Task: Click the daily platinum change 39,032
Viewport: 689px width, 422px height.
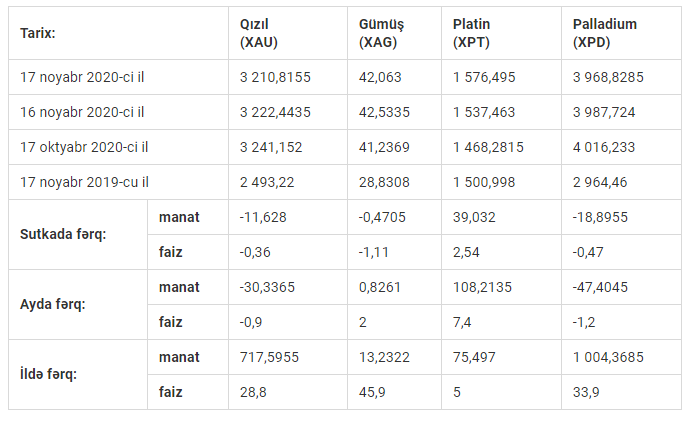Action: coord(474,217)
